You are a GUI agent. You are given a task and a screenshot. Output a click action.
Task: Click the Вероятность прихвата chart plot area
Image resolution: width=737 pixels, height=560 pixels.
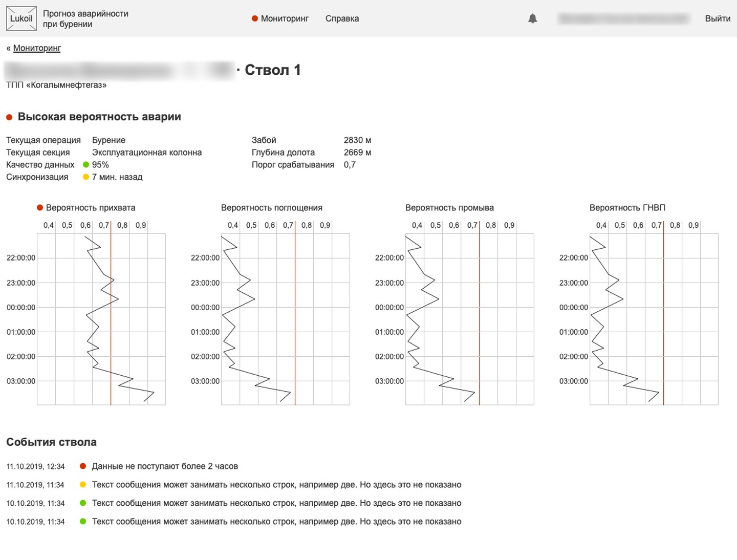pos(101,319)
